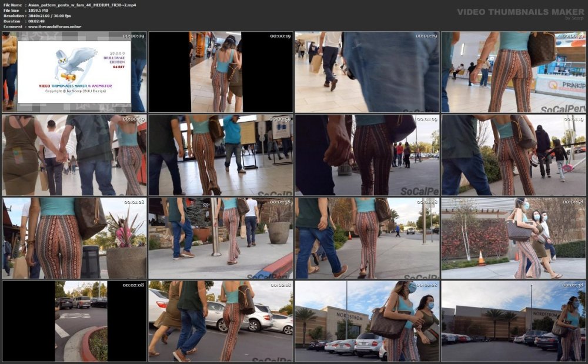Click the frame stamped 00:02:18

[x=221, y=321]
